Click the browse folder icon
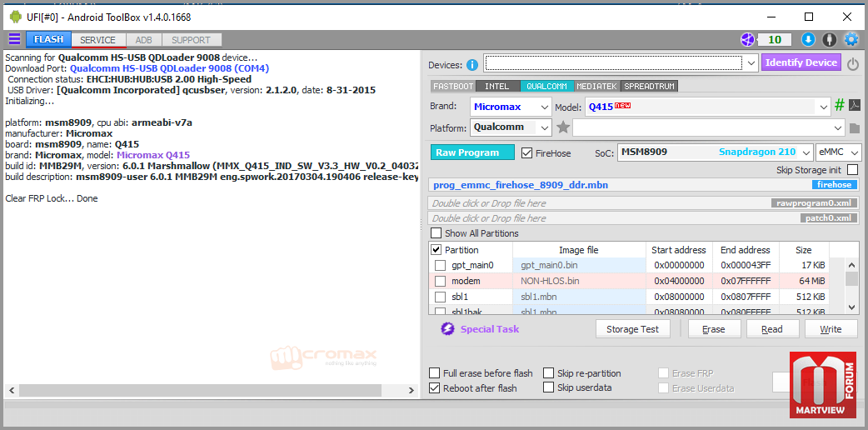This screenshot has height=430, width=868. tap(855, 128)
